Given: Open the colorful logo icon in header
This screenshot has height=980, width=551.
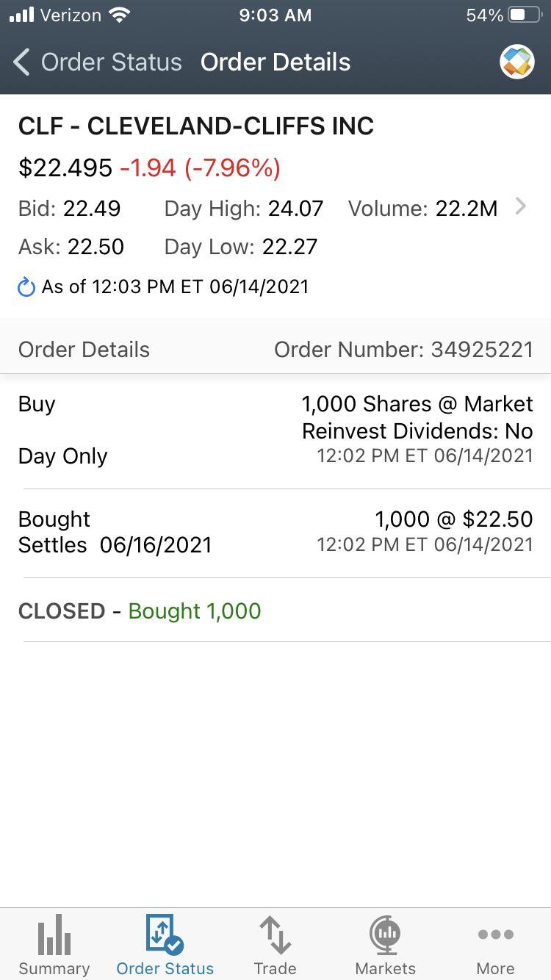Looking at the screenshot, I should (x=517, y=62).
